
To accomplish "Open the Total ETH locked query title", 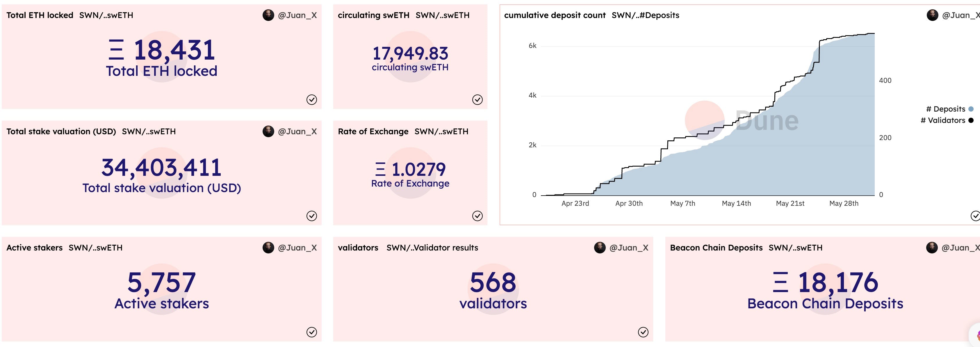I will (40, 15).
